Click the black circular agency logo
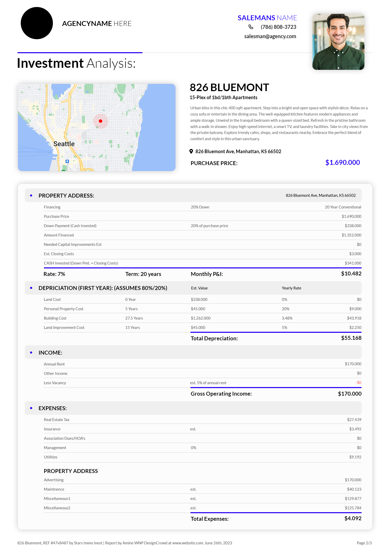Viewport: 392px width, 555px height. pyautogui.click(x=37, y=23)
